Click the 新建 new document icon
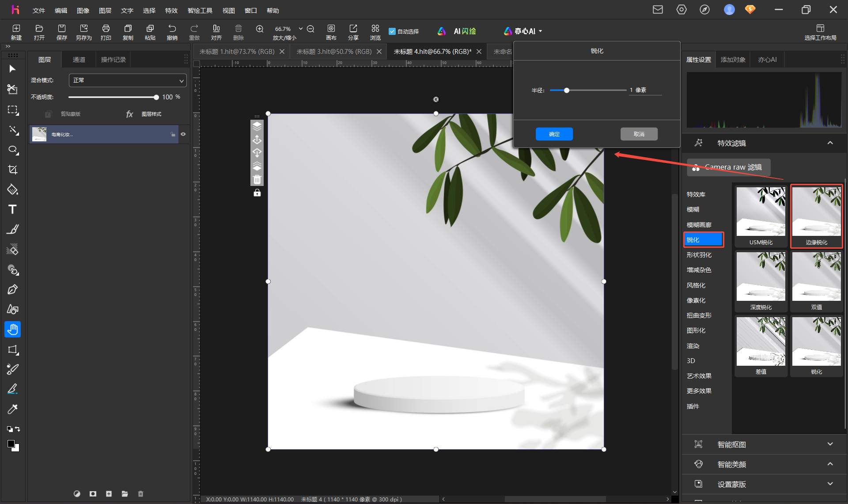This screenshot has width=848, height=504. [16, 32]
